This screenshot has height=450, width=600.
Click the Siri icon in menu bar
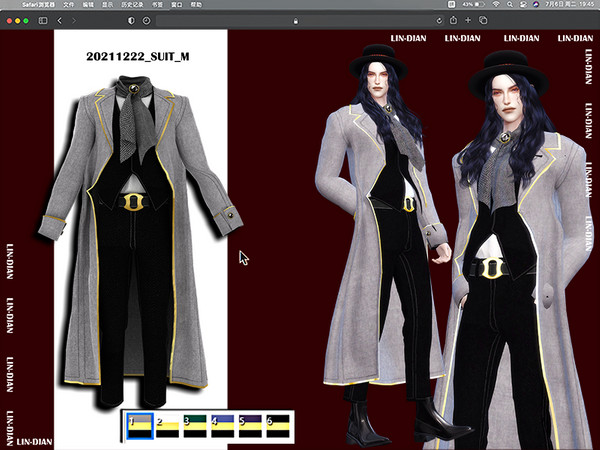click(536, 5)
